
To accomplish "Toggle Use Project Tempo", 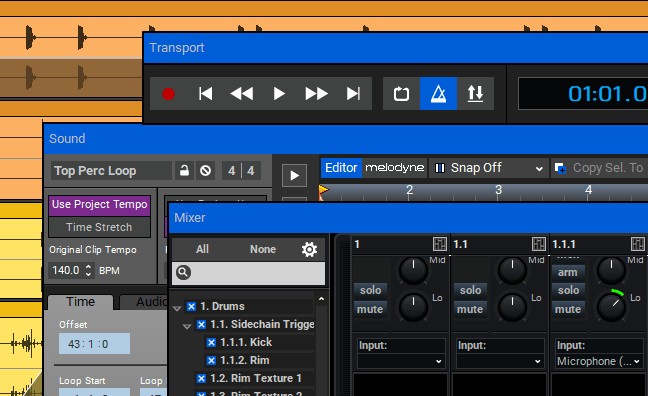I will pyautogui.click(x=99, y=205).
